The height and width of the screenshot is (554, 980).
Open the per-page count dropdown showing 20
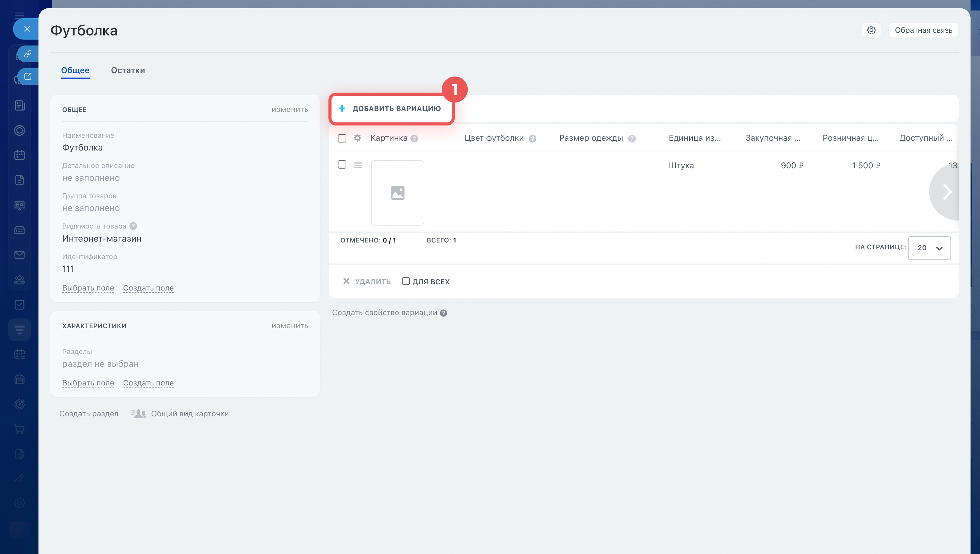coord(929,248)
